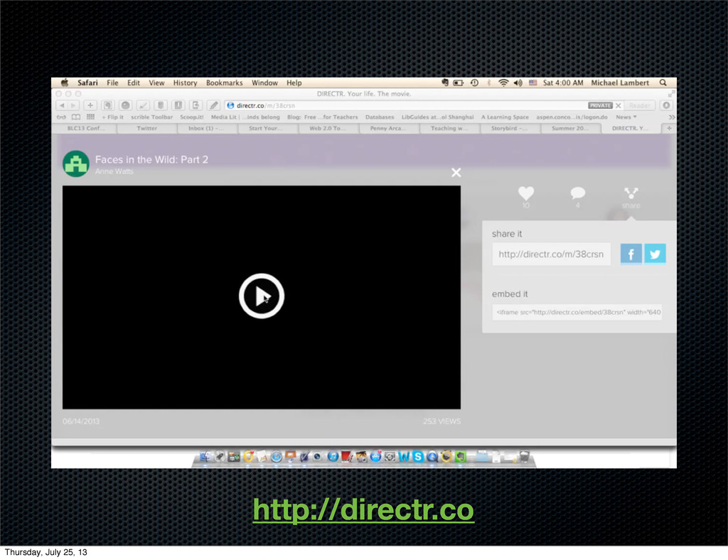Open the Help menu
This screenshot has height=560, width=728.
(294, 82)
